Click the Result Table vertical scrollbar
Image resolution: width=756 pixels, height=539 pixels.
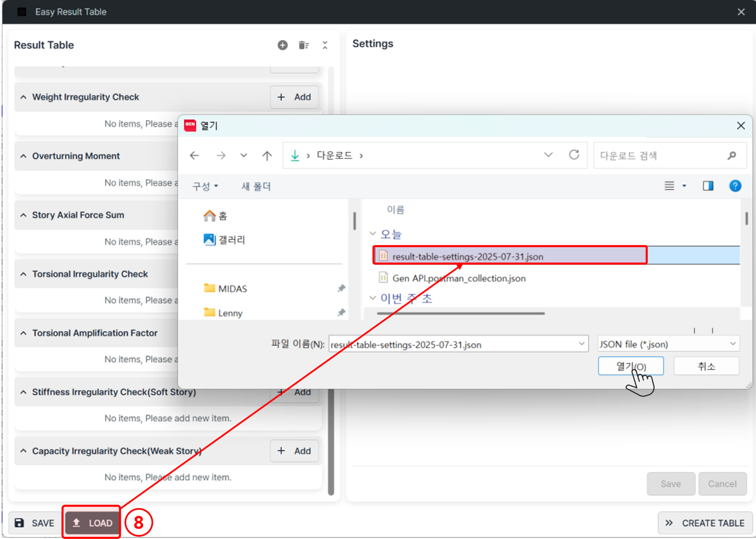click(331, 282)
